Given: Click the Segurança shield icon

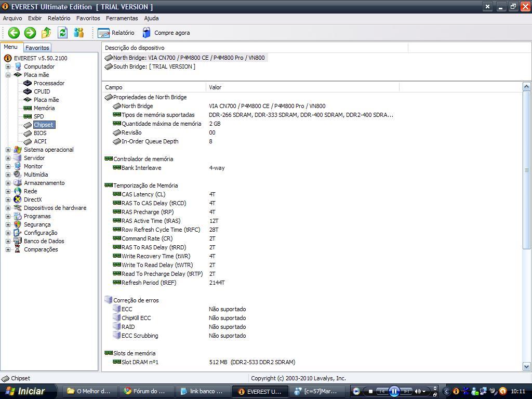Looking at the screenshot, I should pos(18,224).
